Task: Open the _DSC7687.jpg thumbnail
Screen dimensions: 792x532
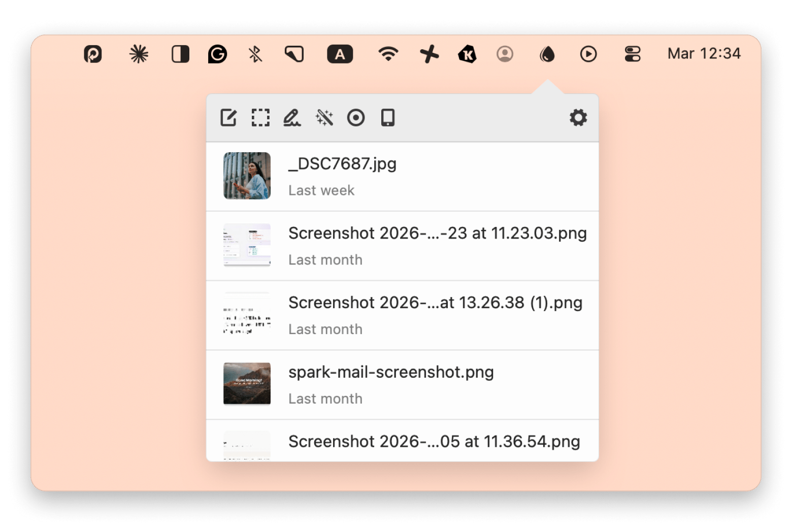Action: point(247,176)
